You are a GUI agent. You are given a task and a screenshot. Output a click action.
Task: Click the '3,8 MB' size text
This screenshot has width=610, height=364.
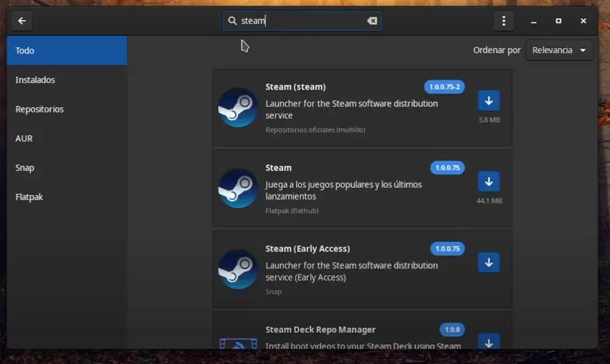coord(489,120)
